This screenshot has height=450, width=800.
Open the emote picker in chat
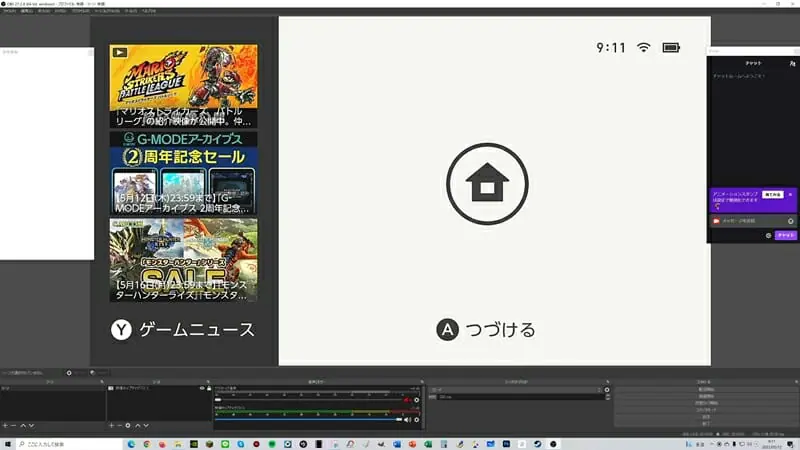[791, 220]
